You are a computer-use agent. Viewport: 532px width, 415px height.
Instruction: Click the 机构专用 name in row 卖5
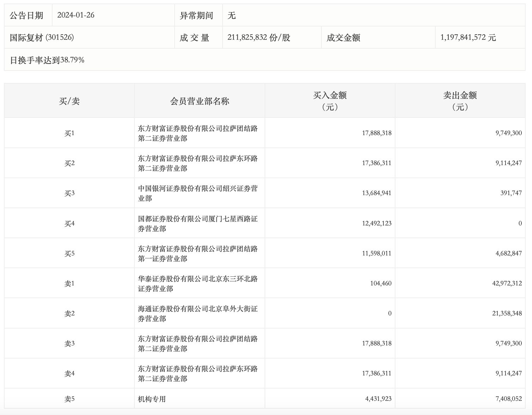tap(152, 399)
